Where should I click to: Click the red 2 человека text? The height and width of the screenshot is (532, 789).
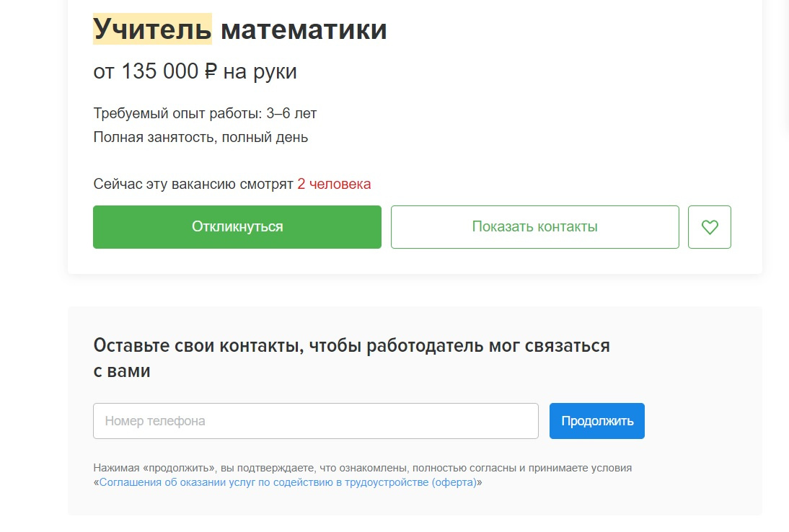[334, 184]
